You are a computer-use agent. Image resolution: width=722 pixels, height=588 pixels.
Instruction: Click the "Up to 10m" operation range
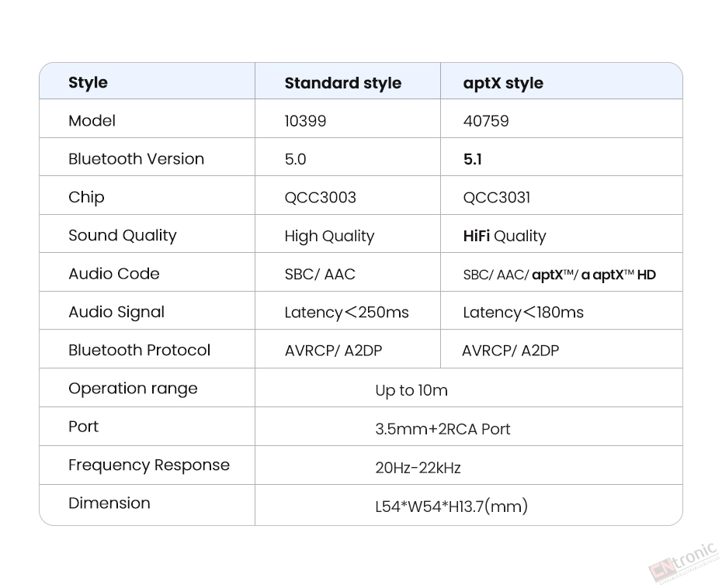click(411, 390)
